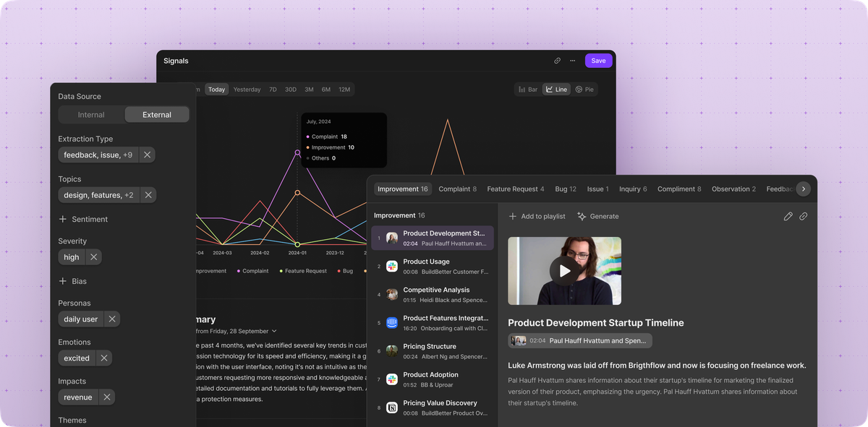The width and height of the screenshot is (868, 427).
Task: Remove the daily user persona filter
Action: tap(112, 319)
